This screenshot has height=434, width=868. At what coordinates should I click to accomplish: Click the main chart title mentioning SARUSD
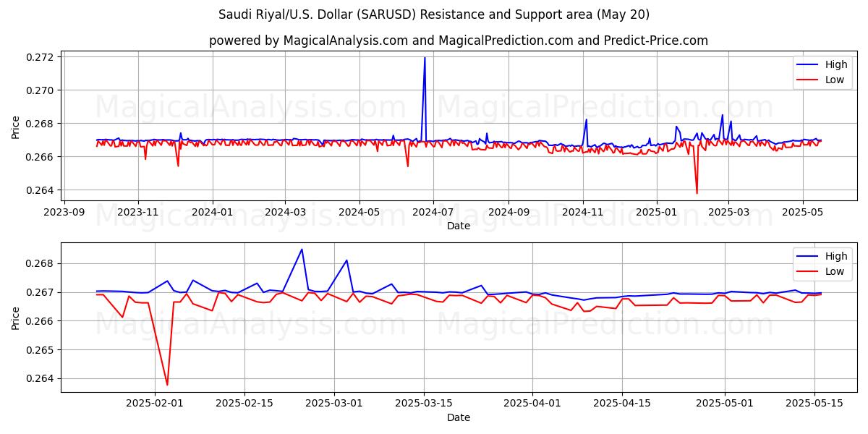434,14
